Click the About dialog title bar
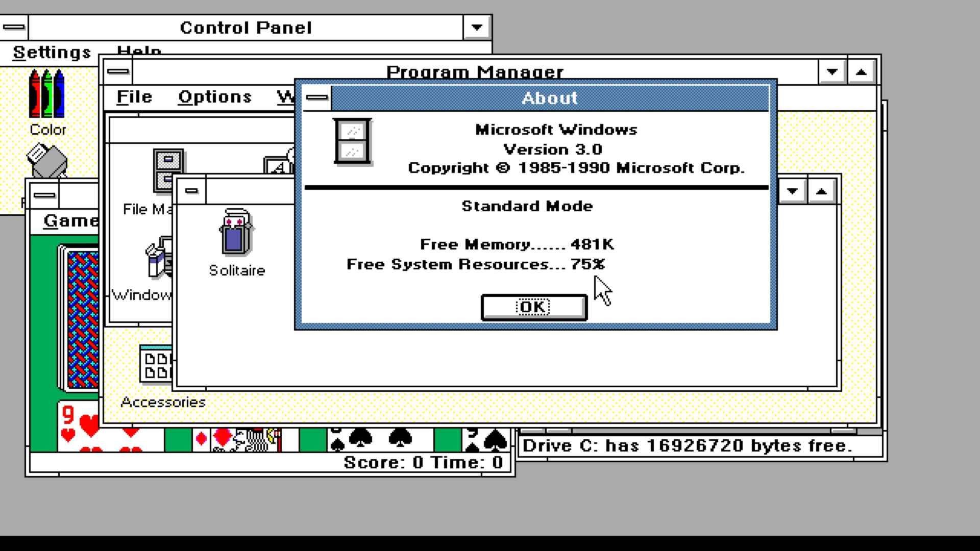This screenshot has height=551, width=980. [x=550, y=98]
